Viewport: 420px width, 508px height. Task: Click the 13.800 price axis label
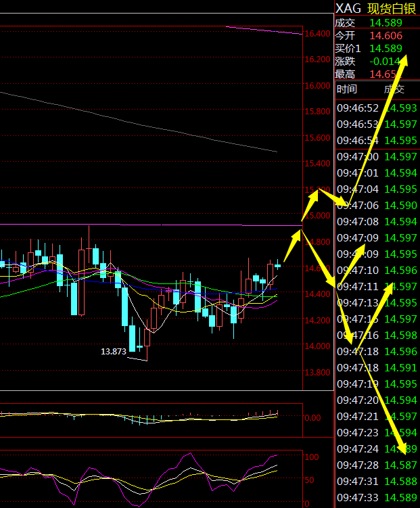pos(317,373)
